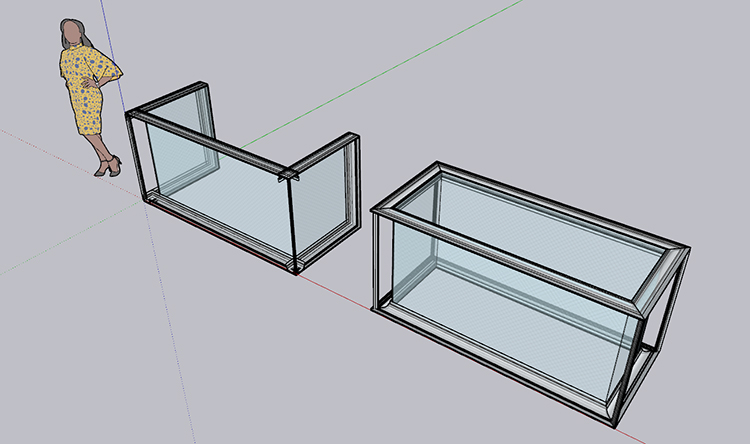Click the scale figure's head
Image resolution: width=750 pixels, height=444 pixels.
[x=74, y=32]
